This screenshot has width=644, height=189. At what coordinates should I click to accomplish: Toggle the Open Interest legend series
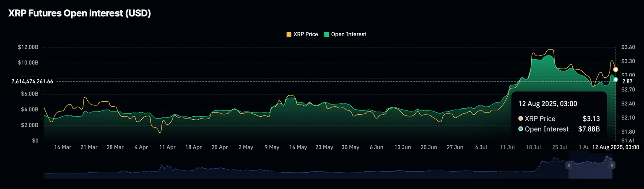pos(348,34)
